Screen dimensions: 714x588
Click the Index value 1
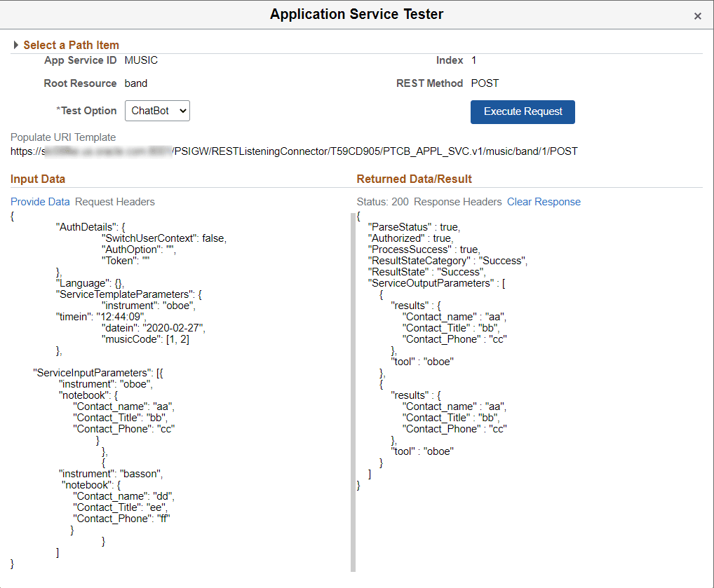[x=473, y=60]
